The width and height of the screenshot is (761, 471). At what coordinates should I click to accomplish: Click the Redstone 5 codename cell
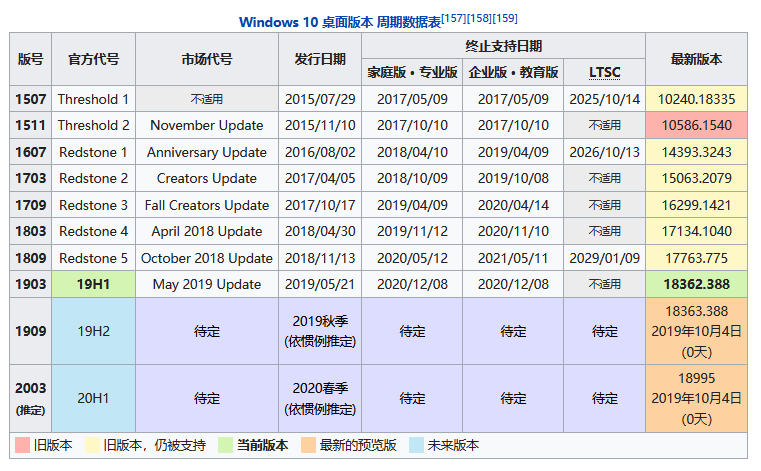pos(93,258)
